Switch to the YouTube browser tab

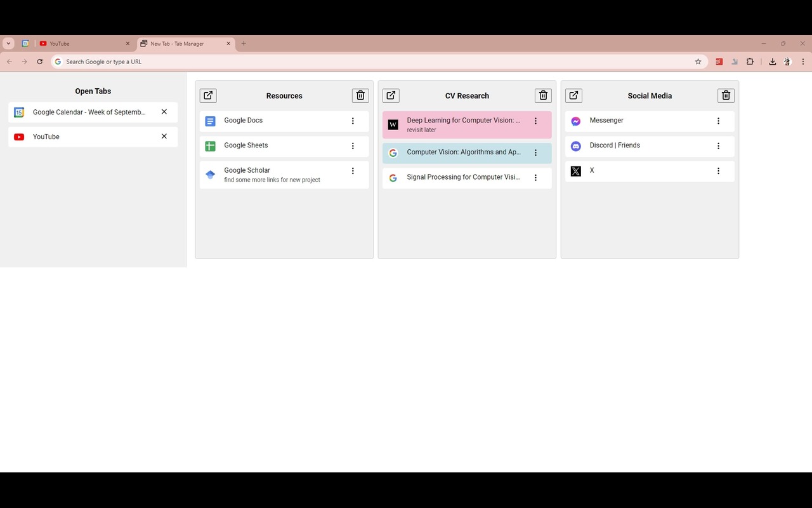[x=85, y=44]
